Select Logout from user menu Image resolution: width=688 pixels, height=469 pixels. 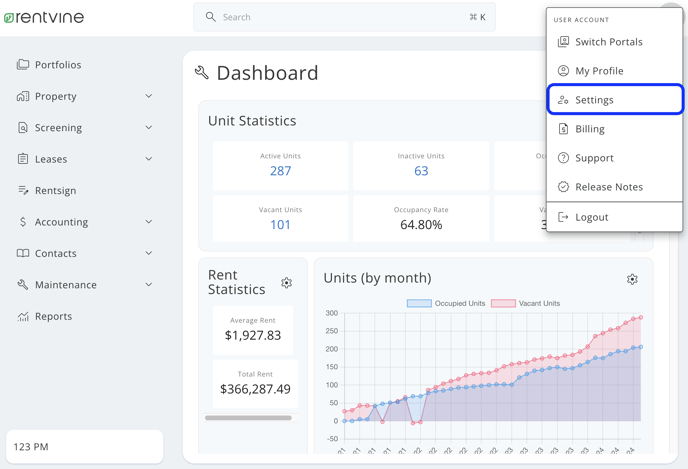point(615,217)
